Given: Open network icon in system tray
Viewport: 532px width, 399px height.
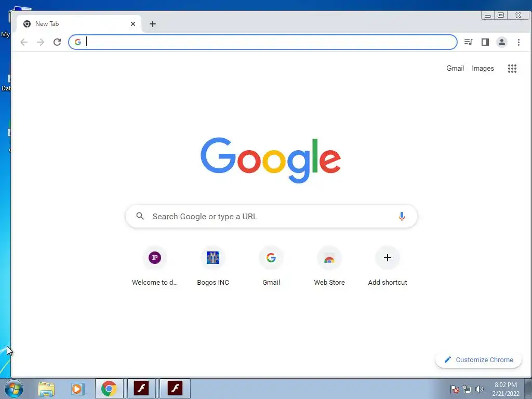Looking at the screenshot, I should pyautogui.click(x=467, y=389).
